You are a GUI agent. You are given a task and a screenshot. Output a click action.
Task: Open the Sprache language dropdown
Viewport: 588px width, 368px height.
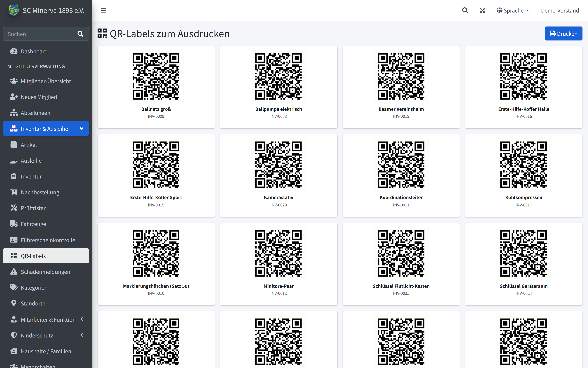tap(513, 10)
